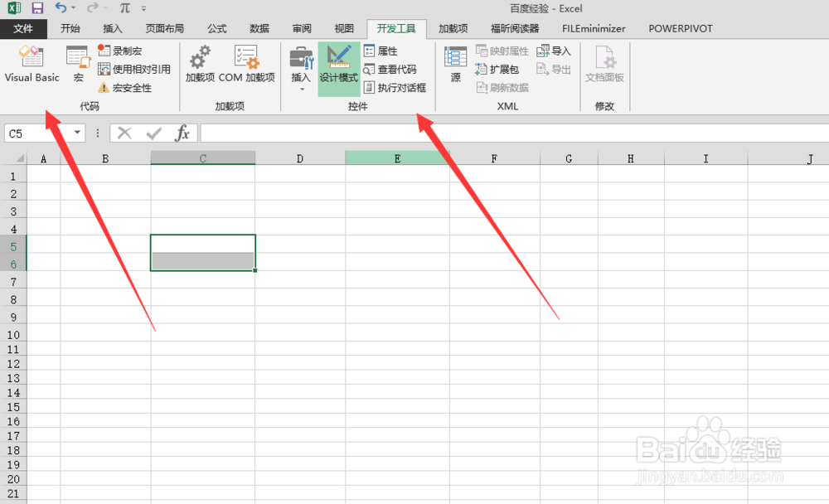Switch to Formulas (公式) tab

216,28
